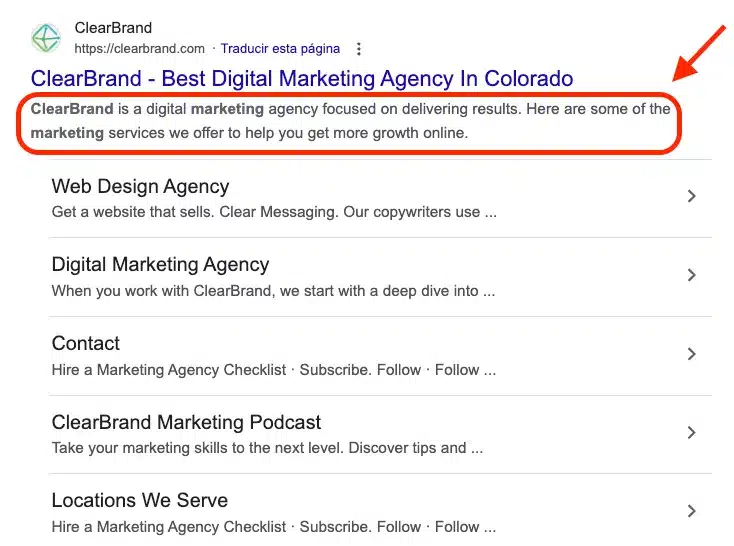734x546 pixels.
Task: Open the Digital Marketing Agency sitelink
Action: pyautogui.click(x=161, y=265)
